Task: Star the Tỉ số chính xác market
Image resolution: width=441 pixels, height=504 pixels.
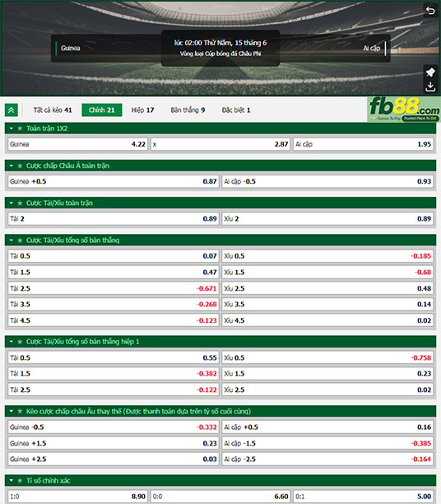Action: pos(20,481)
